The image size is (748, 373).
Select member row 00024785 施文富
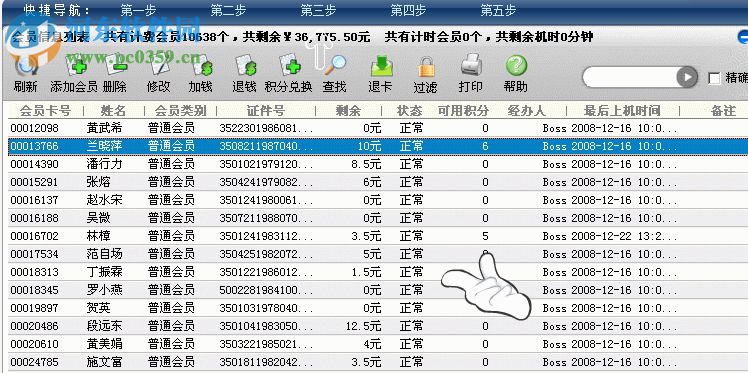[x=378, y=362]
